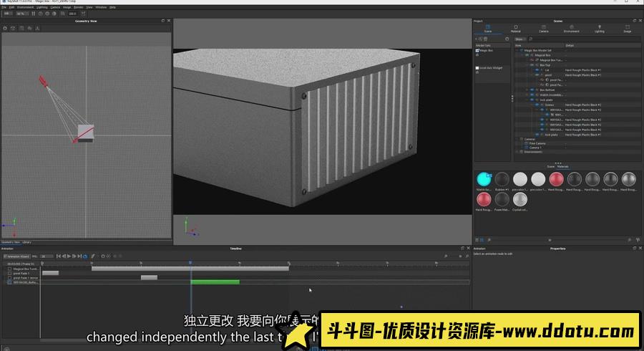The image size is (644, 351).
Task: Open the Image tab in Project panel
Action: 627,29
